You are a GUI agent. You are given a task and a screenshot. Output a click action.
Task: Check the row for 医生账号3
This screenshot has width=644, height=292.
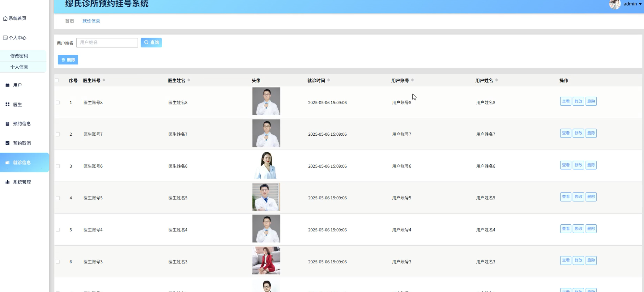(x=58, y=262)
